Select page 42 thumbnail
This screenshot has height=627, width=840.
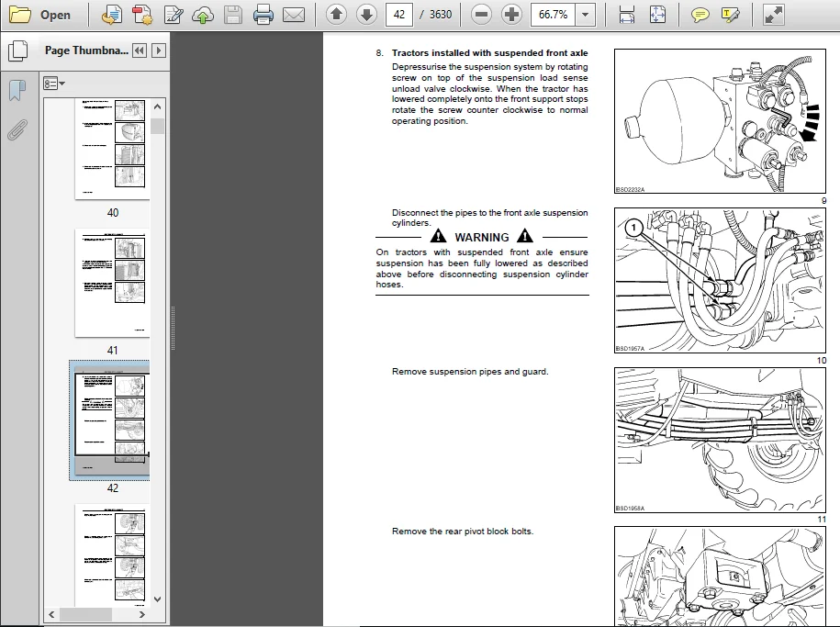coord(112,420)
